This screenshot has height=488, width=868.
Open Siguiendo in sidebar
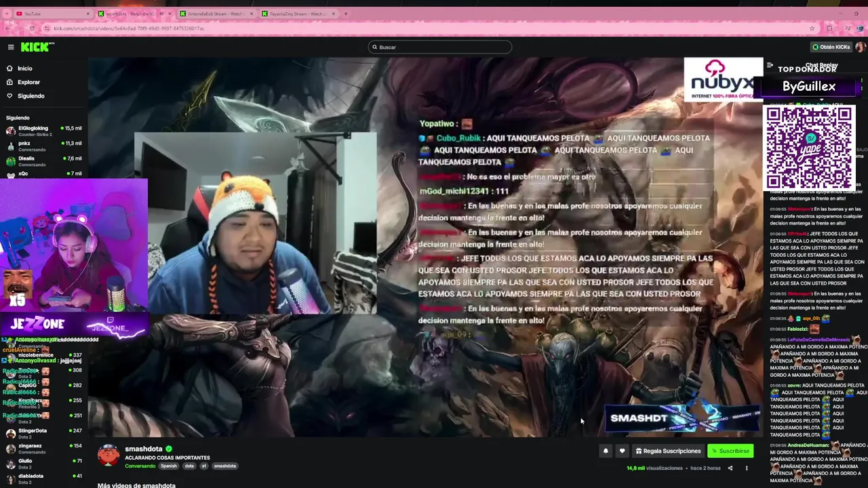[x=31, y=96]
